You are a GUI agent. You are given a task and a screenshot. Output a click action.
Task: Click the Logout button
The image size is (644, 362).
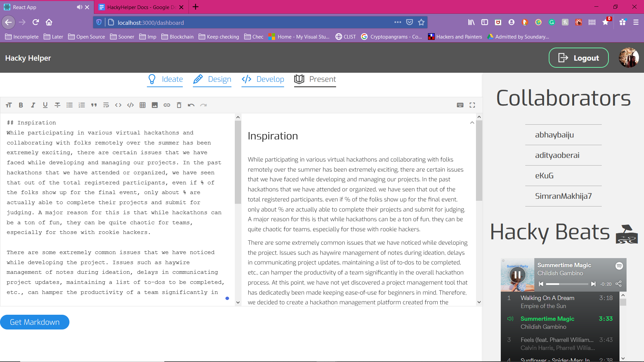(x=579, y=58)
